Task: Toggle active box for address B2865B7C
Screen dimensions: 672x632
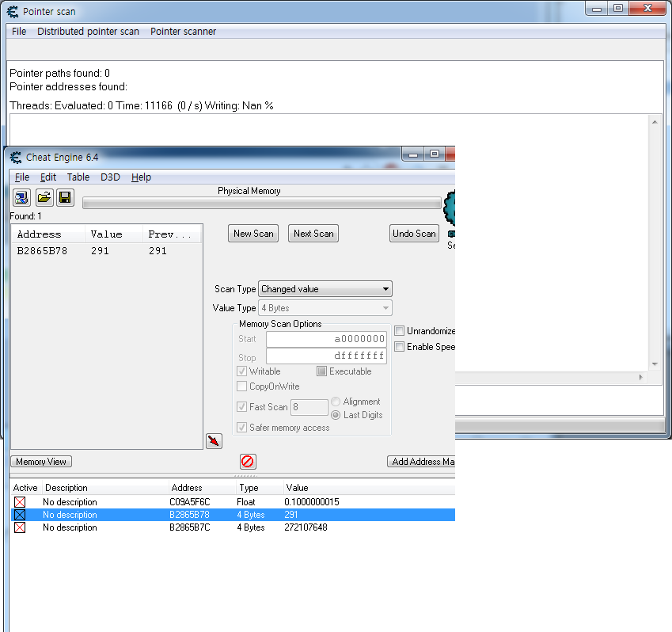Action: 20,527
